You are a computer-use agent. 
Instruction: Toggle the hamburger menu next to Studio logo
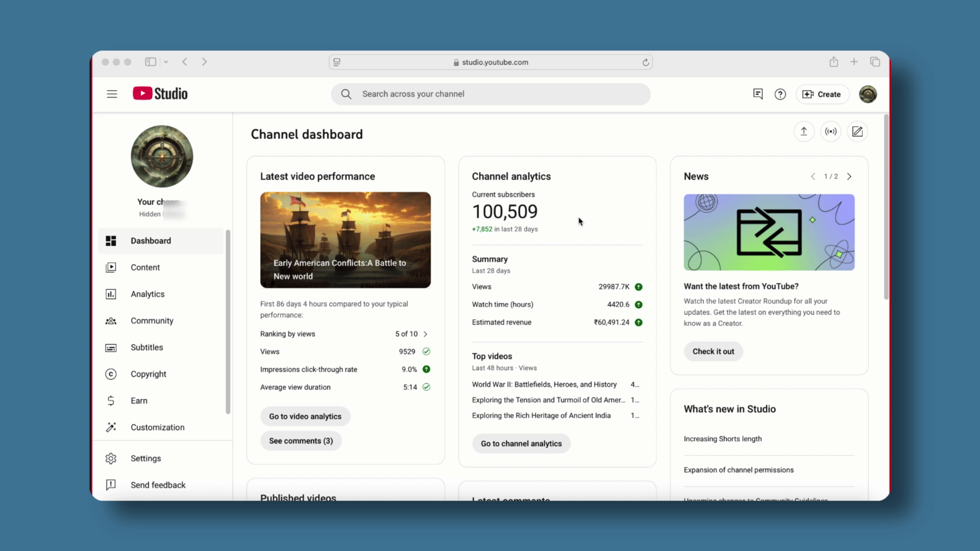(112, 94)
